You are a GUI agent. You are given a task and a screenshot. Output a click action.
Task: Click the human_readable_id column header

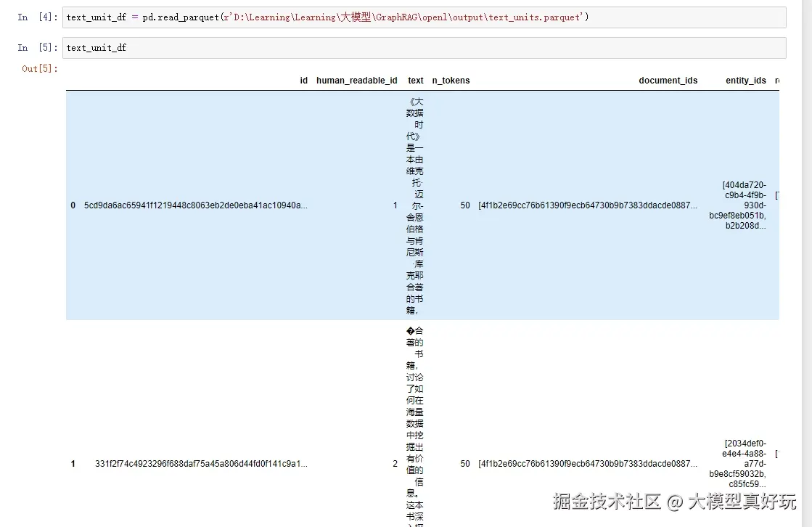click(x=357, y=81)
